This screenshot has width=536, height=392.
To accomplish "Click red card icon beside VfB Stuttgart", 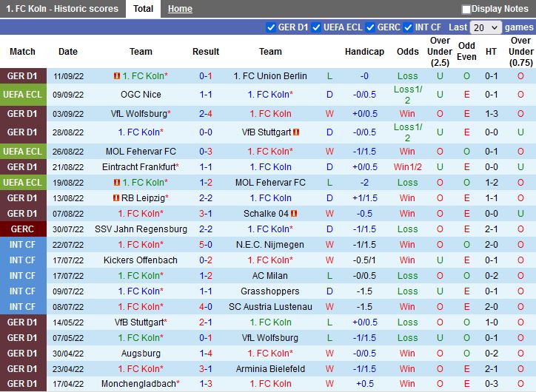I will pos(296,132).
